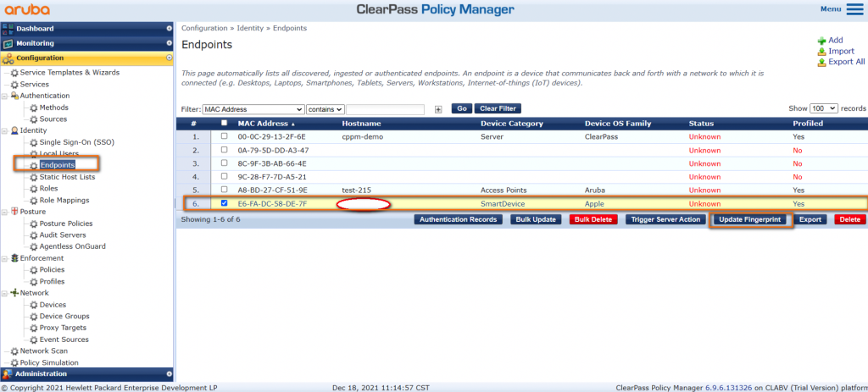Click the red Delete button

point(849,219)
